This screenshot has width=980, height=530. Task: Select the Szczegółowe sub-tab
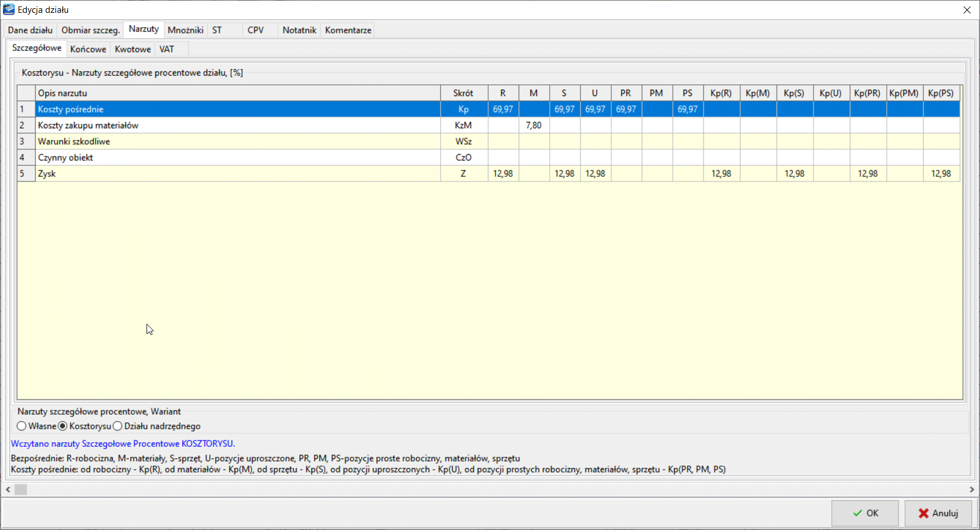click(x=37, y=48)
